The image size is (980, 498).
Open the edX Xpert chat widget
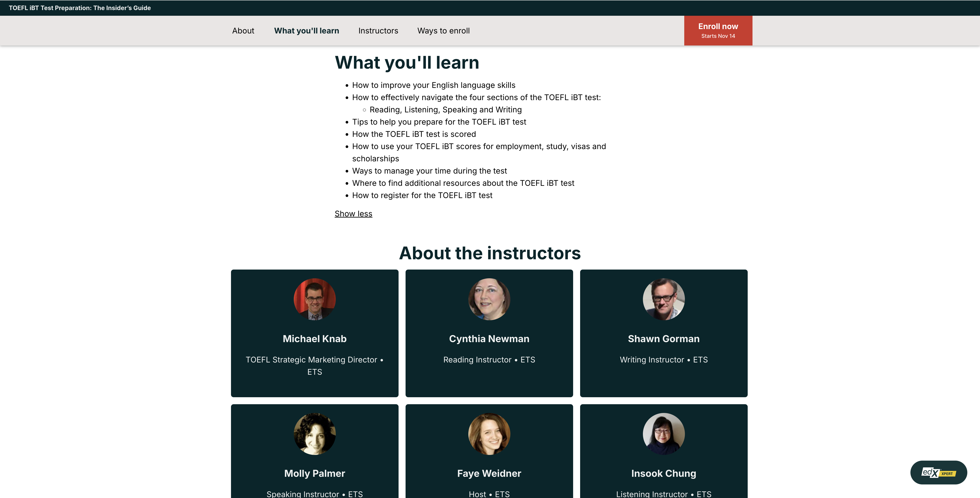point(938,472)
